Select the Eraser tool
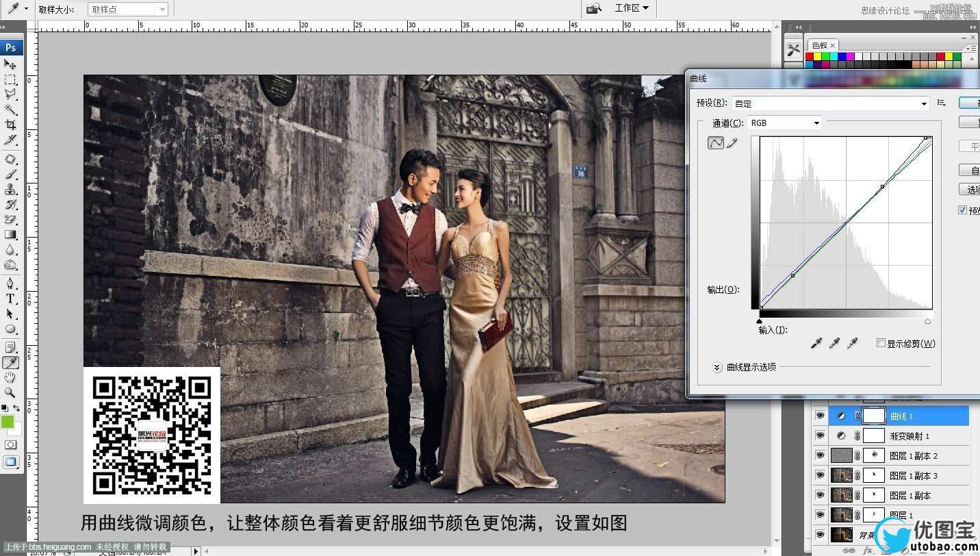The image size is (980, 556). 10,219
